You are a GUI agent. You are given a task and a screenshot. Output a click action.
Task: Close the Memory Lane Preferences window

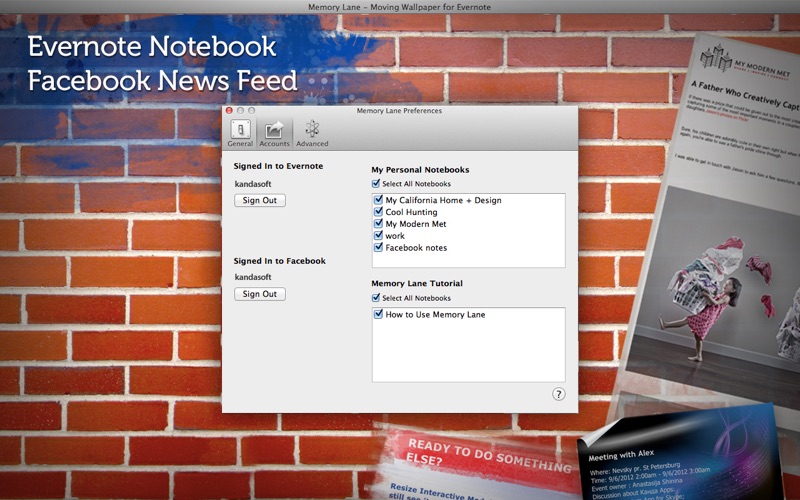[x=229, y=111]
